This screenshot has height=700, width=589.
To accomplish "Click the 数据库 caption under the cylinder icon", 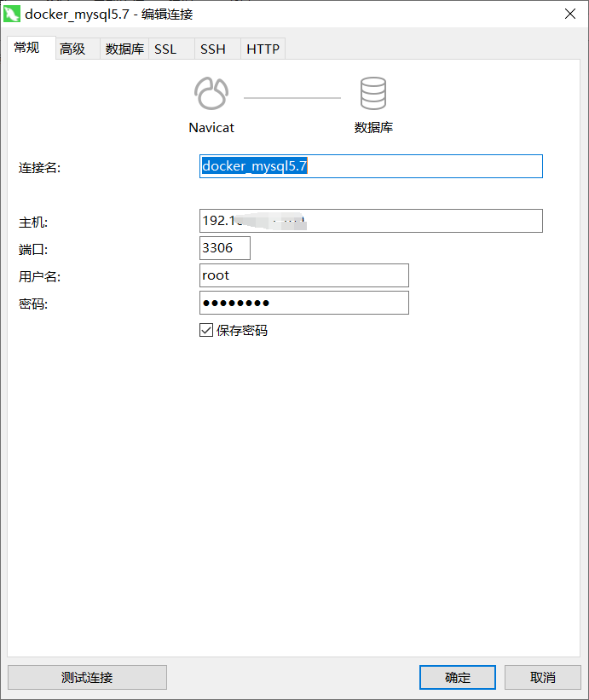I will (x=373, y=128).
